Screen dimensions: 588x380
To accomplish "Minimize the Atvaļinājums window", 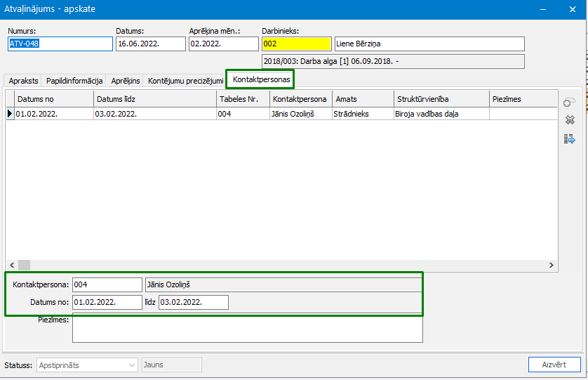I will tap(543, 9).
